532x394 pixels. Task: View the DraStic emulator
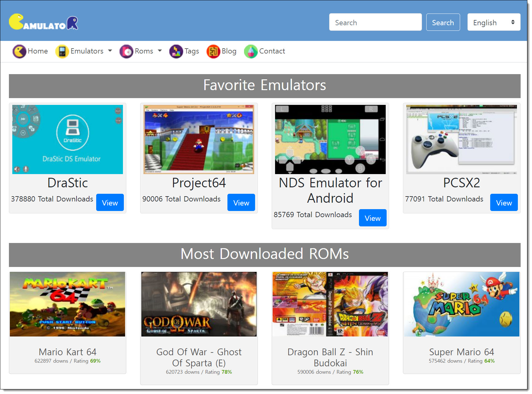110,202
